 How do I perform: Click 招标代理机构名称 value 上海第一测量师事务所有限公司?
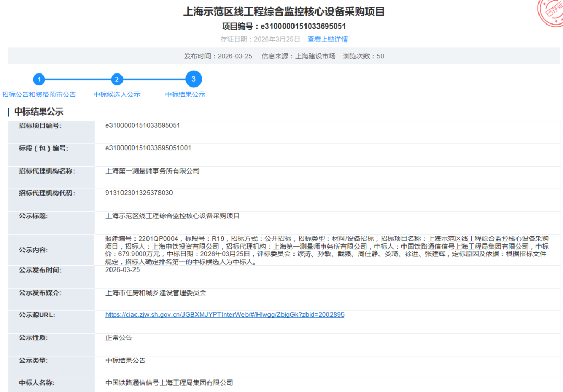[x=153, y=171]
